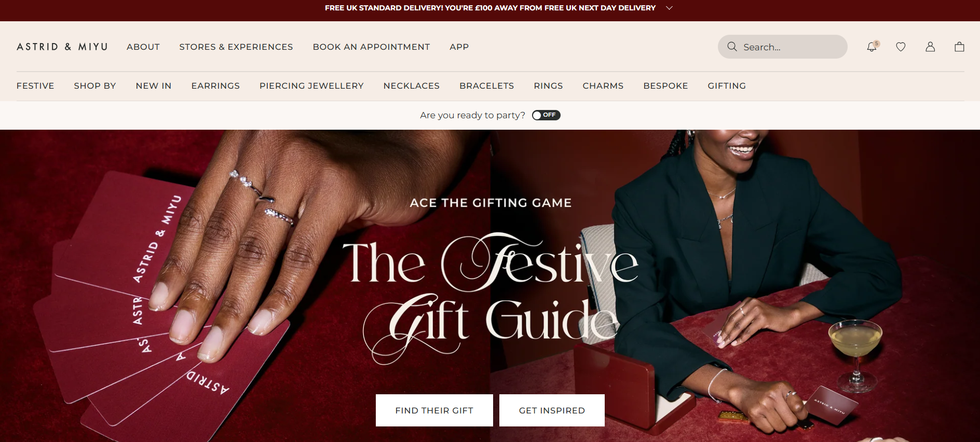
Task: Open the Gifting category
Action: point(727,86)
